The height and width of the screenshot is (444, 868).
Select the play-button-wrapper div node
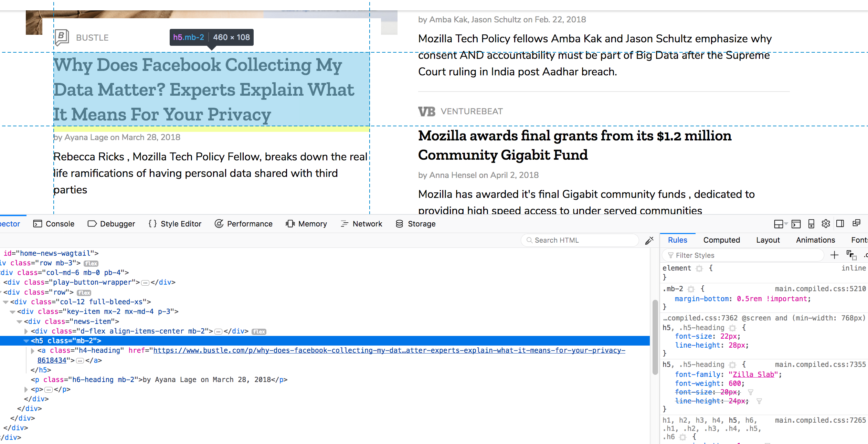89,282
